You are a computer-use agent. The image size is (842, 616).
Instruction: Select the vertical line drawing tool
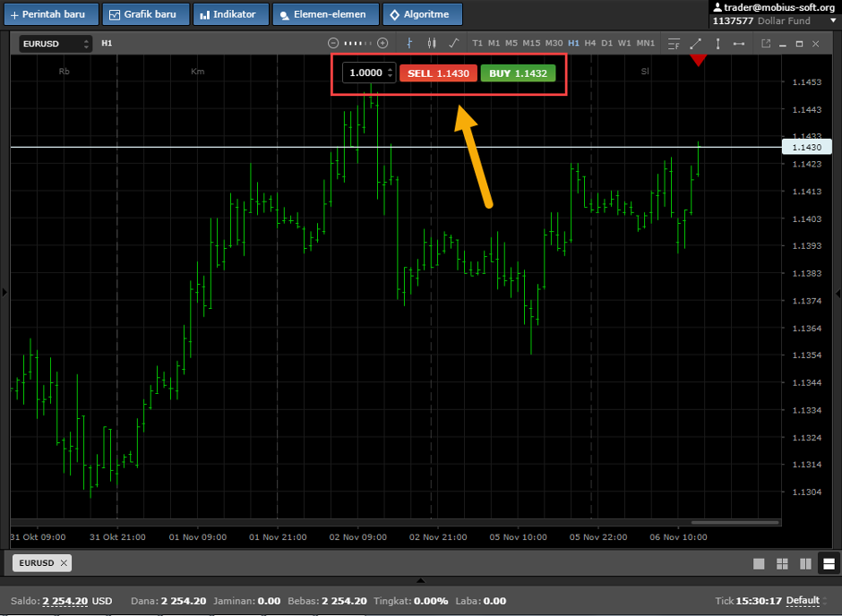[718, 44]
